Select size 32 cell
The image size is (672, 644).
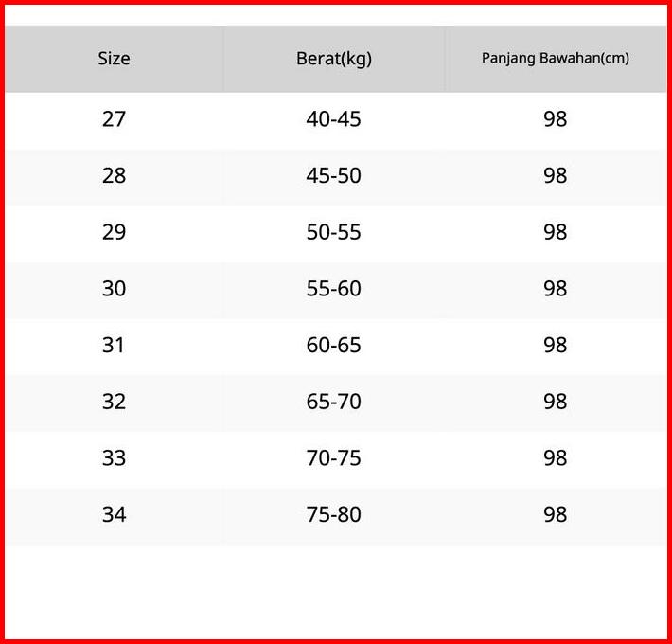[114, 402]
